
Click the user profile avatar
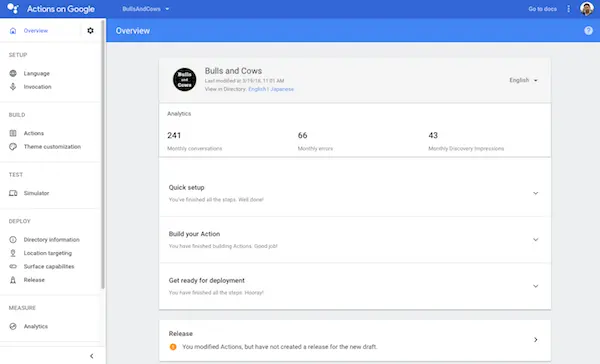(587, 8)
